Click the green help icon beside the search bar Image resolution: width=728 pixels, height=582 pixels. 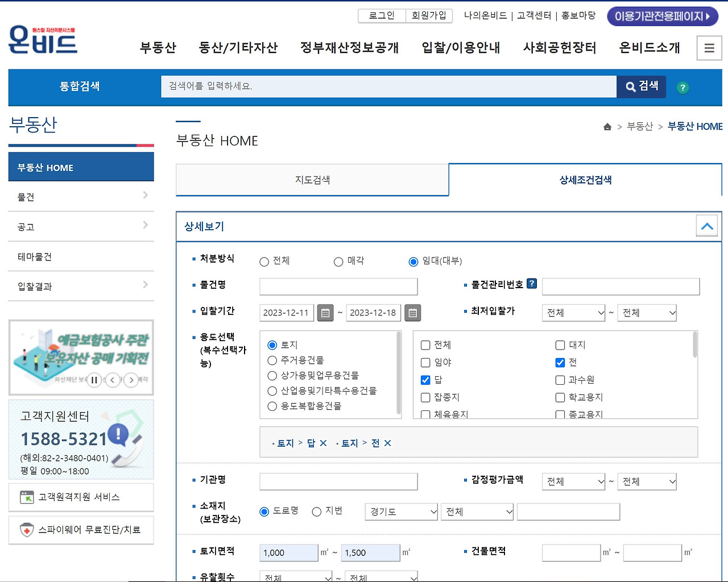pos(682,88)
